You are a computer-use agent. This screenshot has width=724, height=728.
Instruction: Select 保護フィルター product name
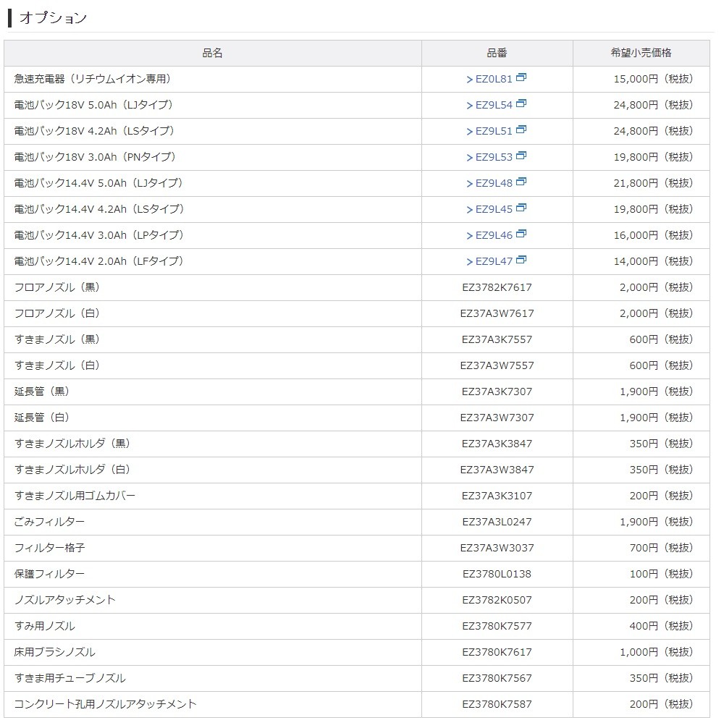pos(49,573)
